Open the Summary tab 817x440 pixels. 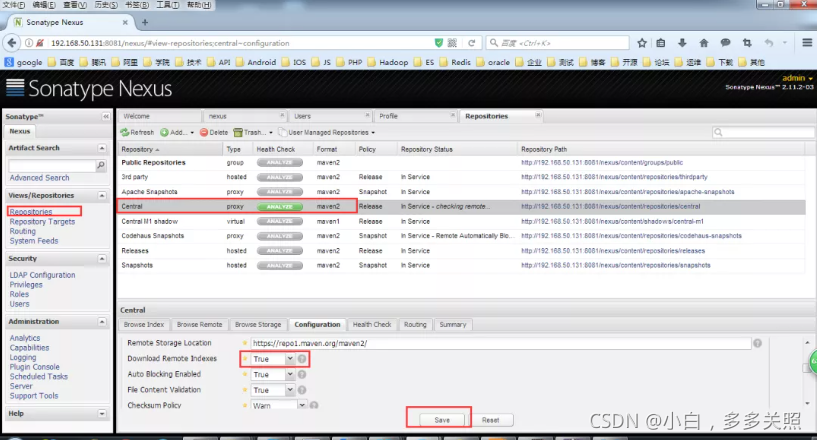(x=453, y=324)
